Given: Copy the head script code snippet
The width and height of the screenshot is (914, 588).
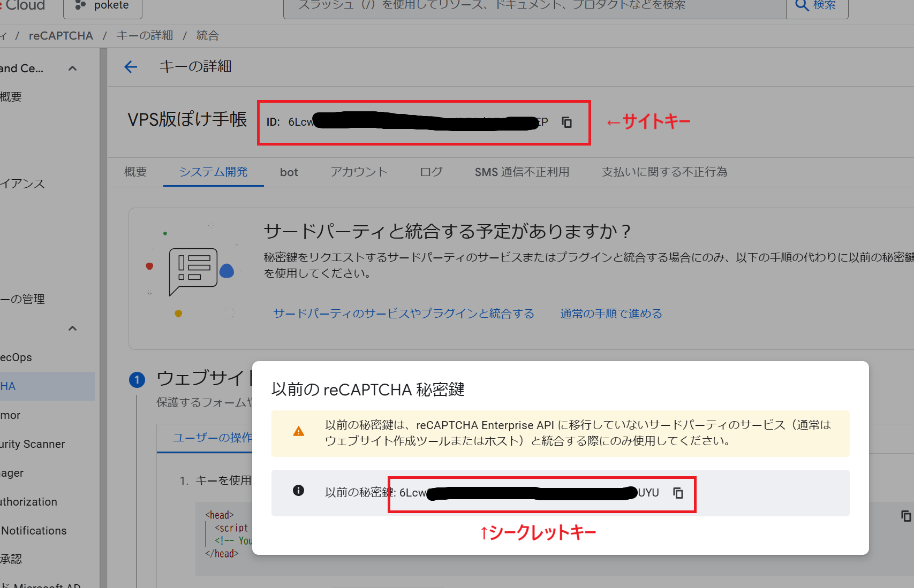Looking at the screenshot, I should 906,516.
